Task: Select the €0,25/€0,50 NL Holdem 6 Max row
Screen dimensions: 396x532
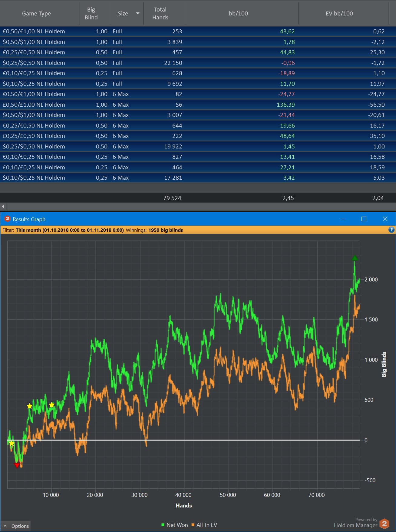Action: coord(198,125)
